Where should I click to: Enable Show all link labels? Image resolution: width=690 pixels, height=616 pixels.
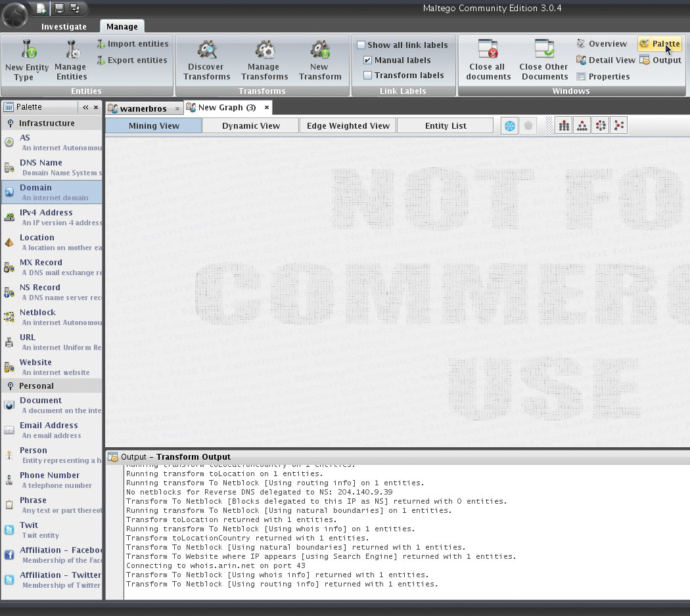(x=361, y=45)
